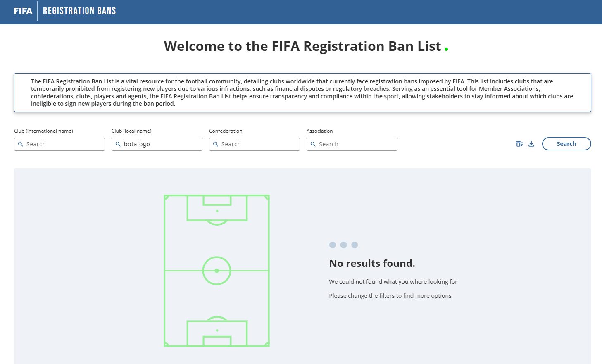
Task: Click the clear filters trash icon
Action: click(x=520, y=144)
